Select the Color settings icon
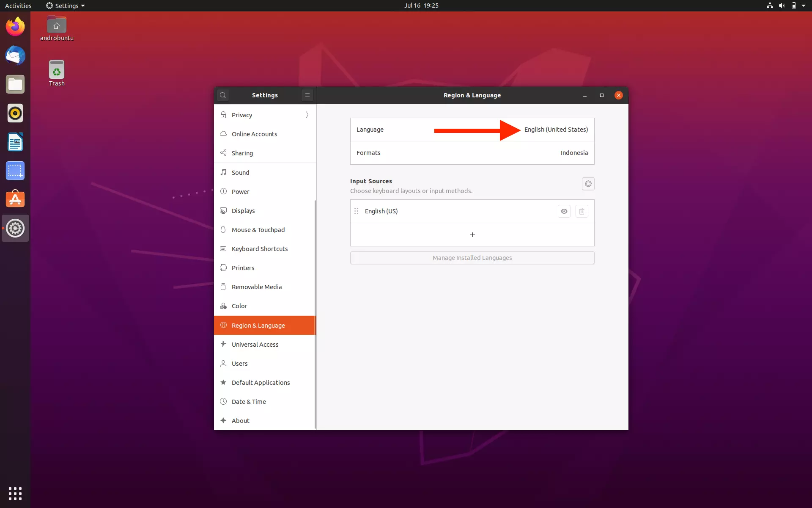The height and width of the screenshot is (508, 812). [224, 306]
